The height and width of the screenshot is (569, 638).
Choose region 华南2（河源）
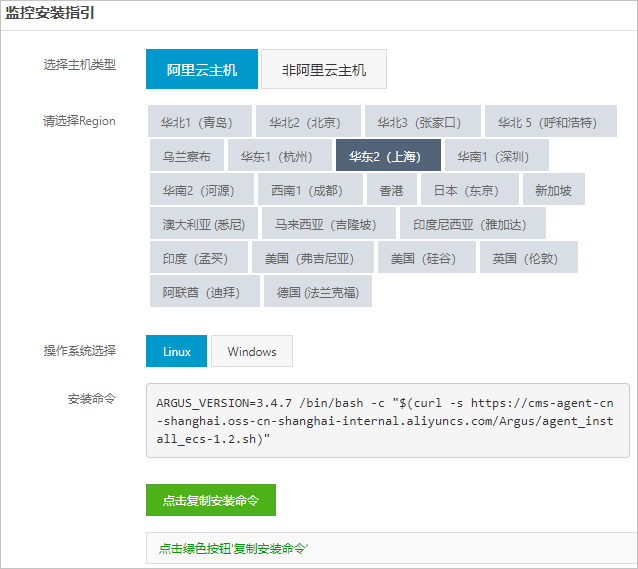pyautogui.click(x=202, y=189)
